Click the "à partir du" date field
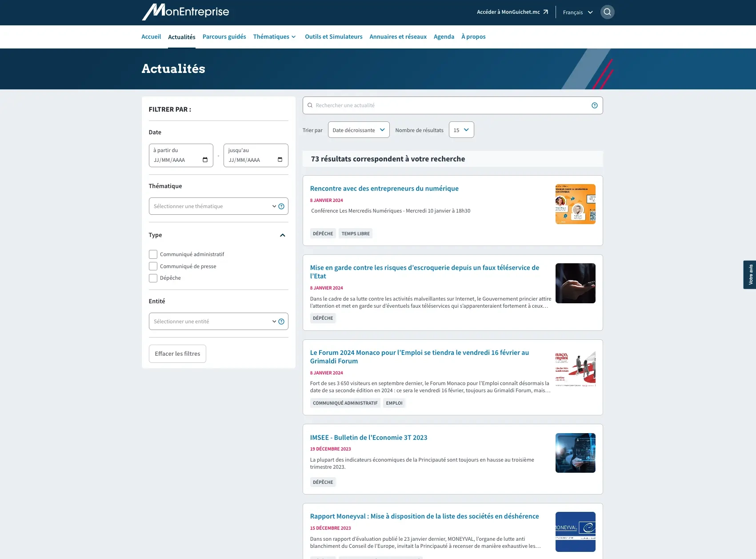 pos(181,156)
